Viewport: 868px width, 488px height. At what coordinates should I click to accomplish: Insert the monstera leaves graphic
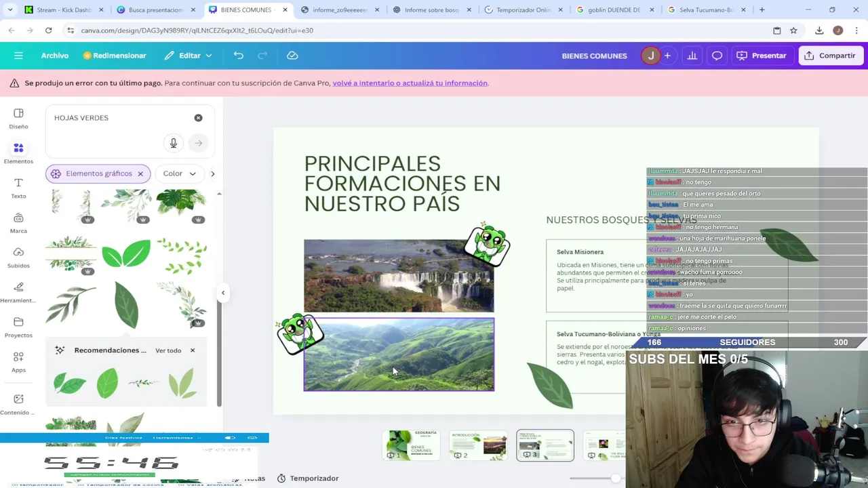point(181,203)
